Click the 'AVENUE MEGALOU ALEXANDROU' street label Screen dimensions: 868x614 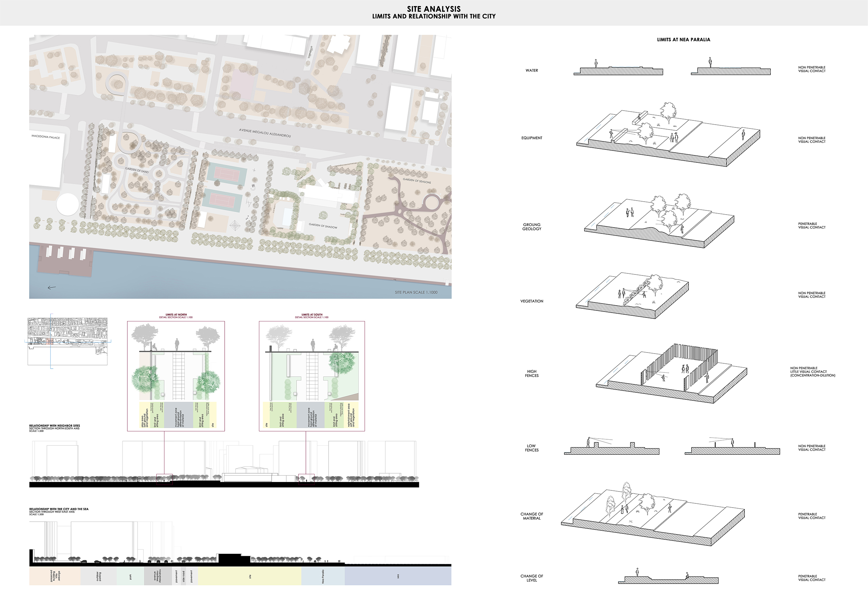(x=265, y=133)
